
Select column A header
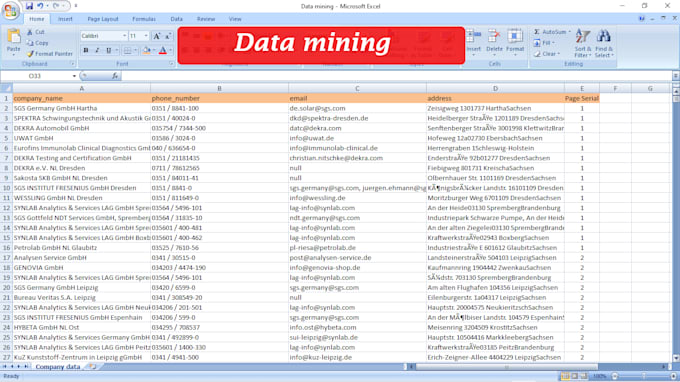click(82, 88)
